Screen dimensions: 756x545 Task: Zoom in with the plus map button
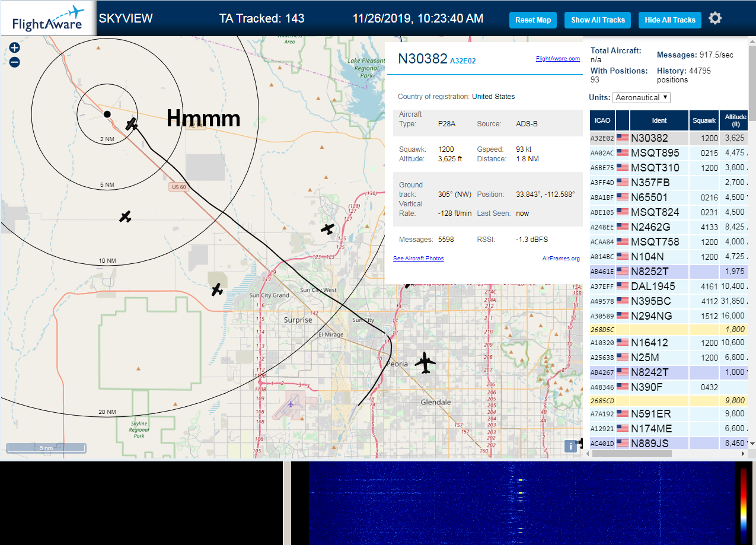(15, 48)
